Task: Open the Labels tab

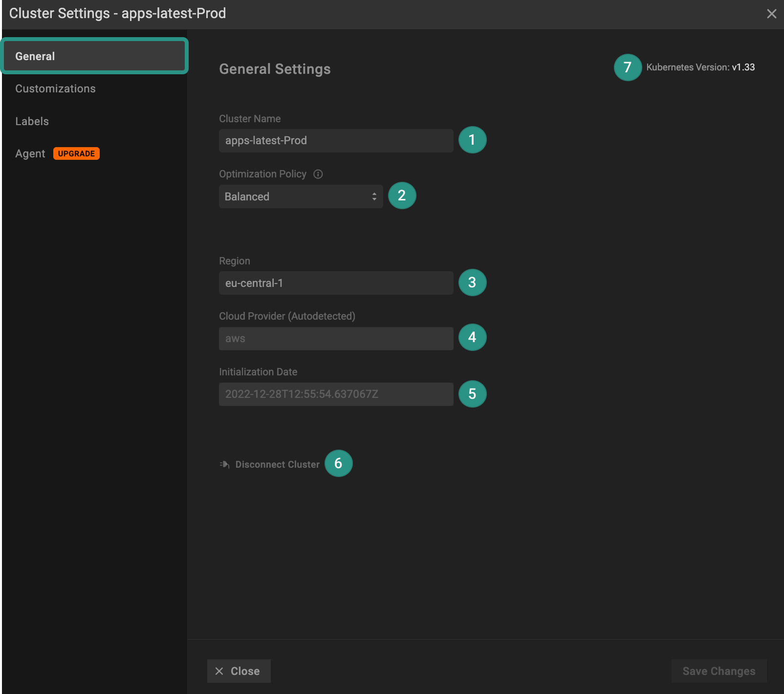Action: coord(32,121)
